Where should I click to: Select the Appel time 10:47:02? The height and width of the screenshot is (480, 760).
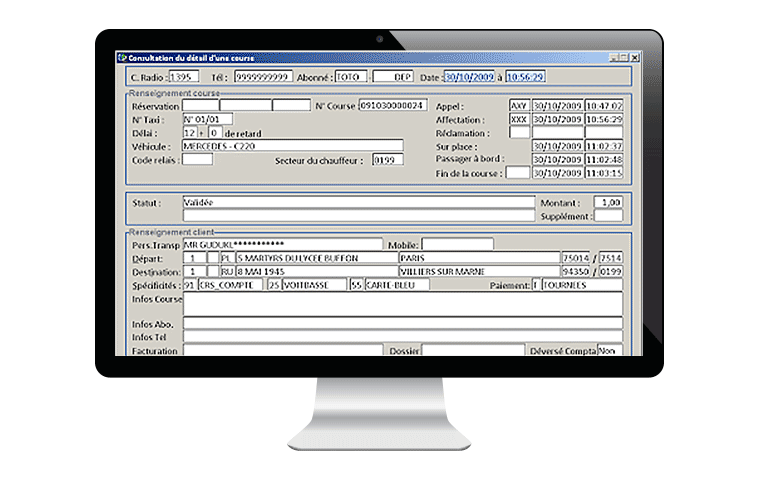point(604,105)
